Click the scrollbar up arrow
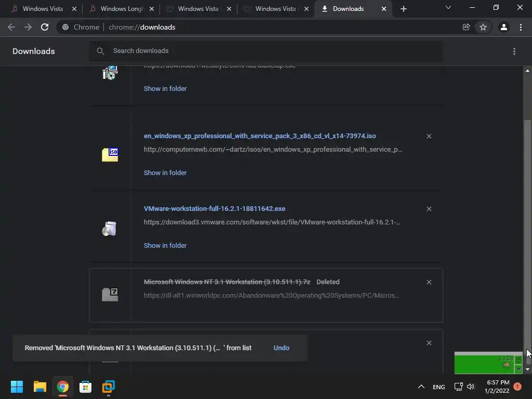 (x=527, y=71)
